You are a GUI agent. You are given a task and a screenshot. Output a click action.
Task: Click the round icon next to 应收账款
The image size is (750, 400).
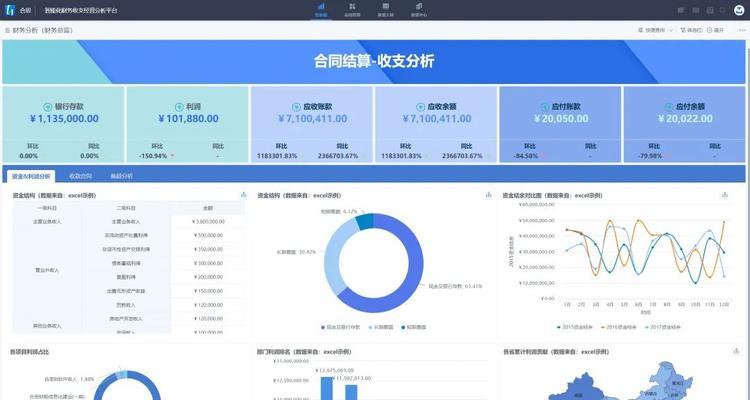296,107
